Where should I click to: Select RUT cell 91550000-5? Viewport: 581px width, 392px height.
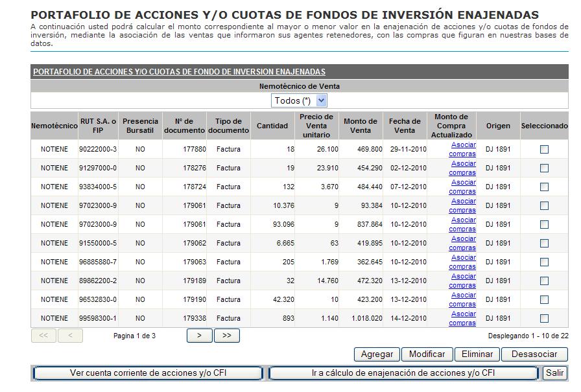pos(98,243)
